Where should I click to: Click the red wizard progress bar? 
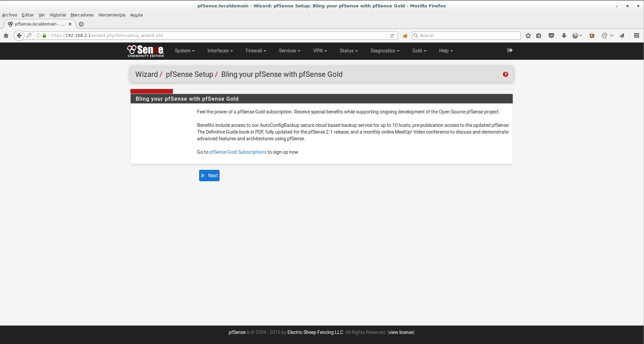151,91
